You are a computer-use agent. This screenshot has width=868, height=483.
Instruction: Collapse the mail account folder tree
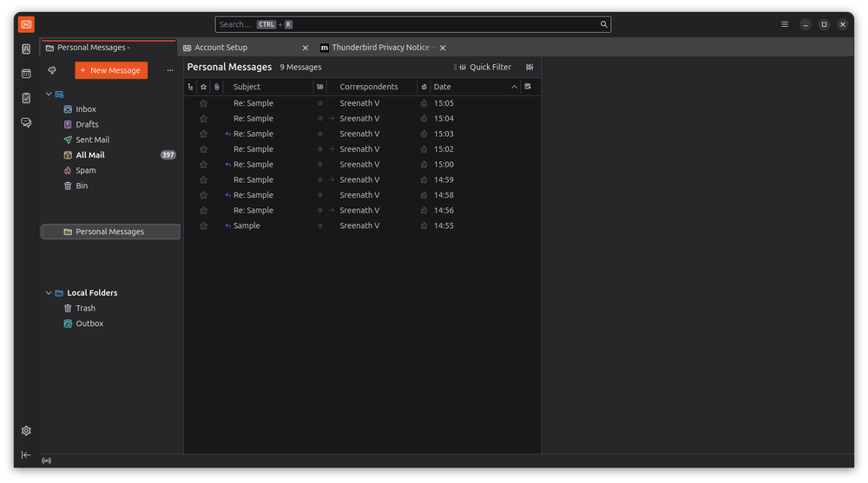pyautogui.click(x=49, y=94)
